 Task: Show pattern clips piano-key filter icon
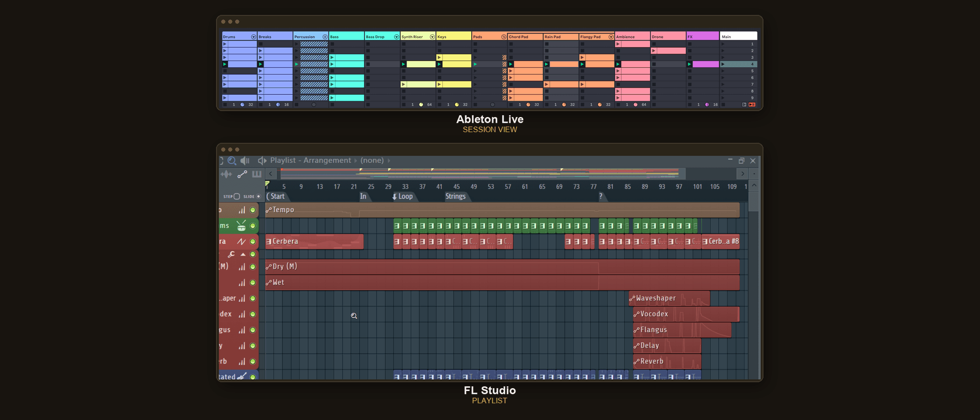pos(257,174)
